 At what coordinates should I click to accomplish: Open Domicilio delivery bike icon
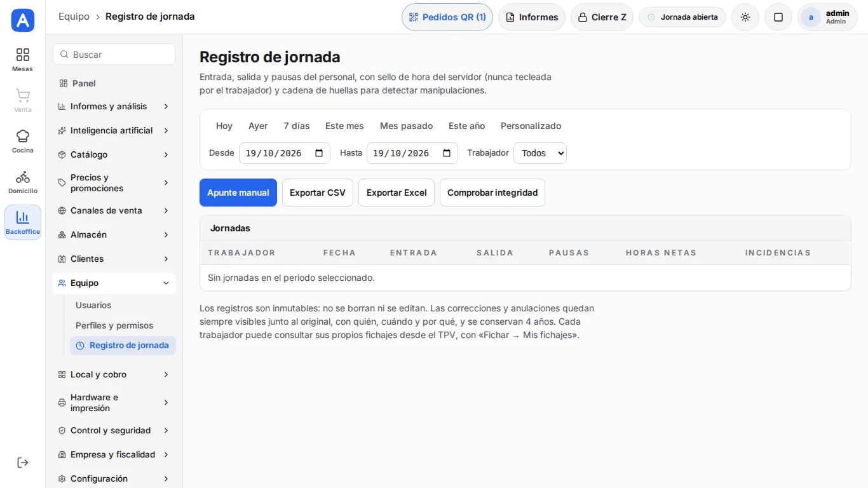pyautogui.click(x=23, y=182)
